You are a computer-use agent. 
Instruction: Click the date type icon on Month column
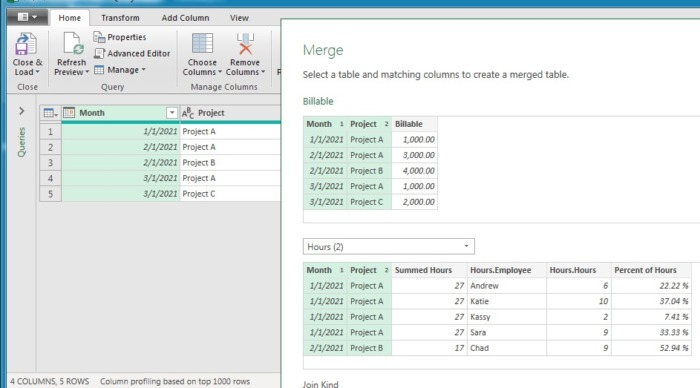(69, 113)
